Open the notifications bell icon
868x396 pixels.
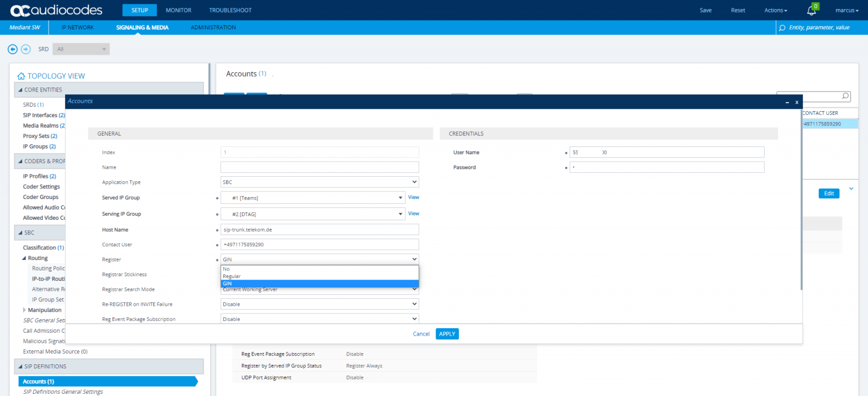pos(812,10)
